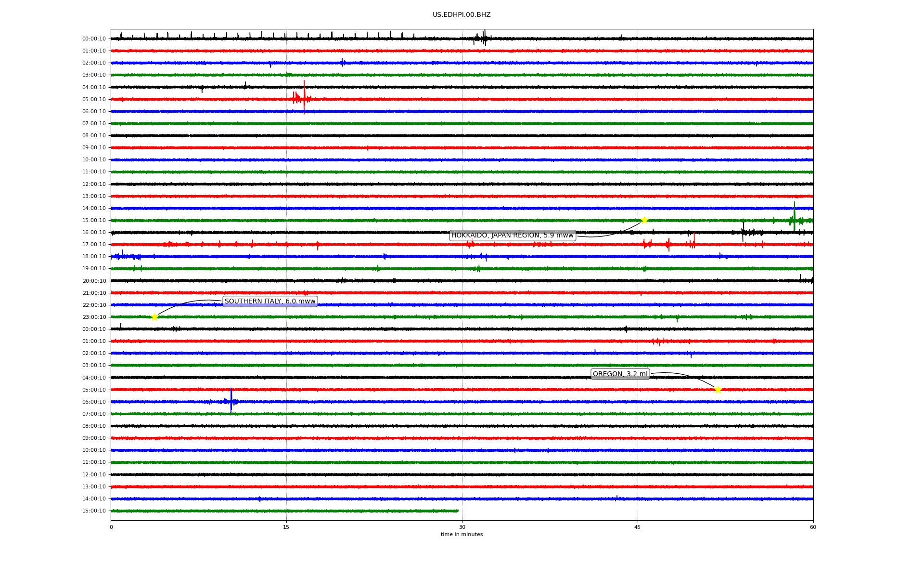The height and width of the screenshot is (578, 924).
Task: Click the black burst on first 00:00:10 trace
Action: pos(484,38)
